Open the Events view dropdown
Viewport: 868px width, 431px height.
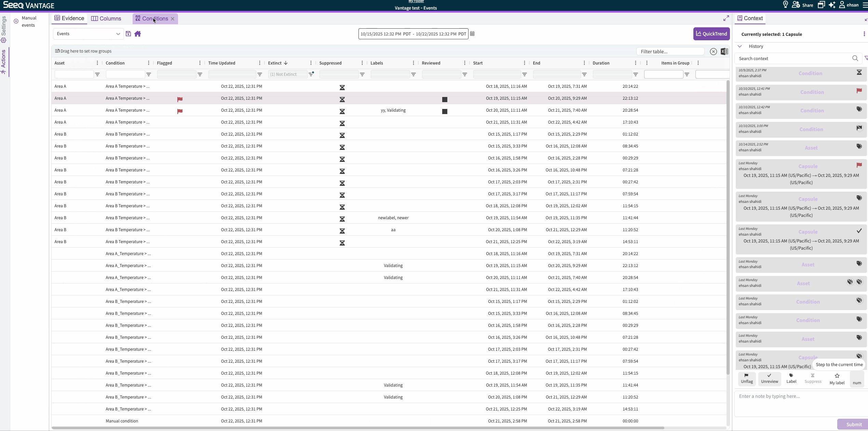coord(88,34)
